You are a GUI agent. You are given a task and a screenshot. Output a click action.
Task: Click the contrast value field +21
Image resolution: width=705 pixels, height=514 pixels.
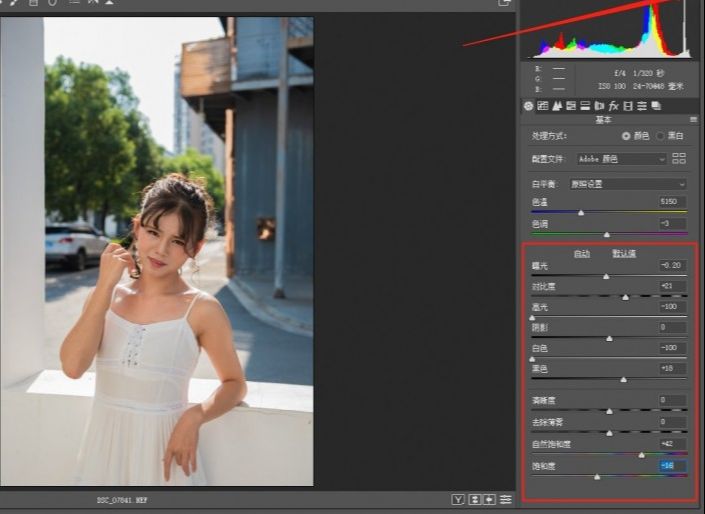click(x=672, y=286)
